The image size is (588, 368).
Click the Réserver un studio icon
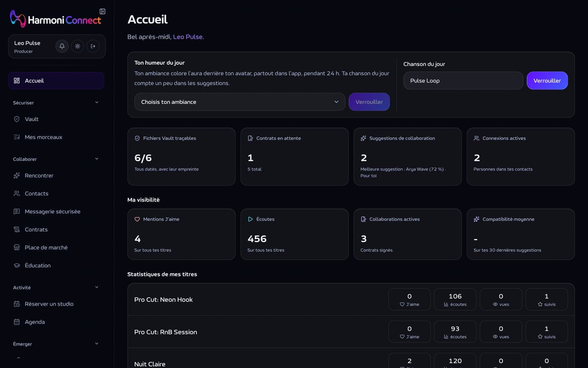pos(17,304)
